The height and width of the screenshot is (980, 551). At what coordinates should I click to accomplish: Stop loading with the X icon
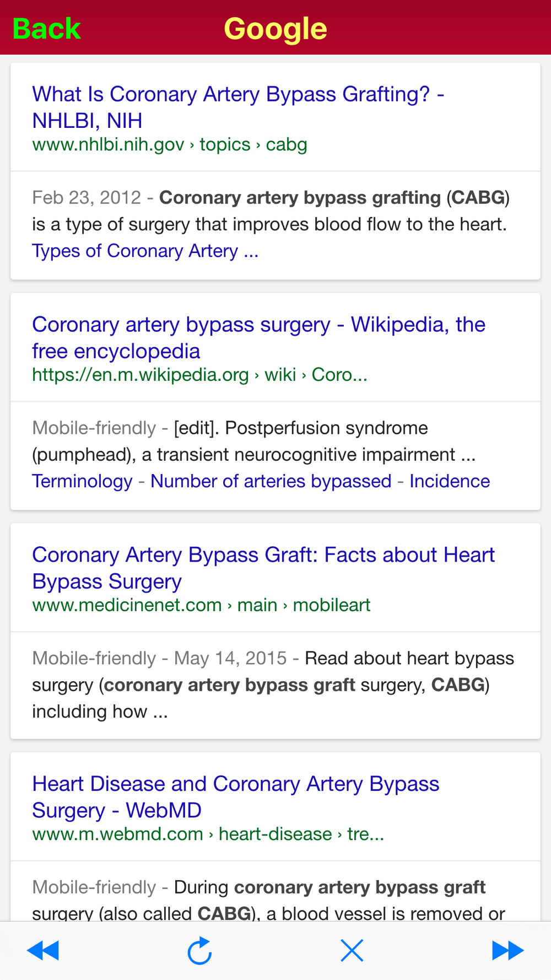pos(352,951)
